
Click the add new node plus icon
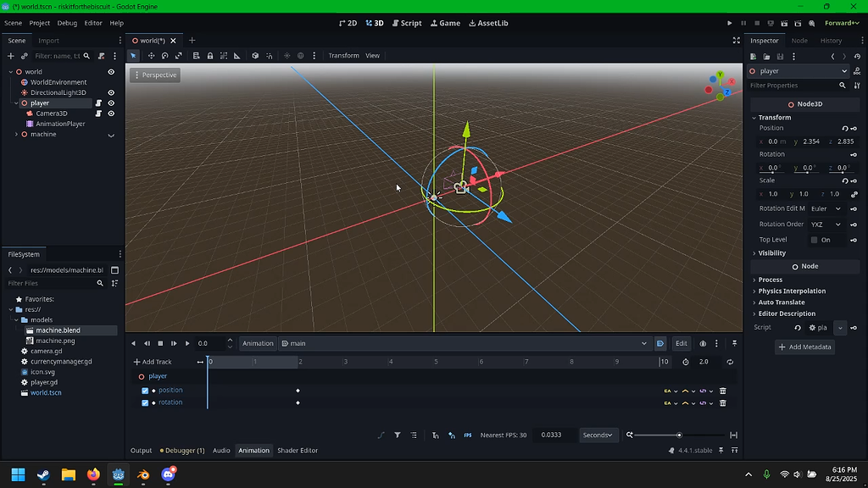10,56
